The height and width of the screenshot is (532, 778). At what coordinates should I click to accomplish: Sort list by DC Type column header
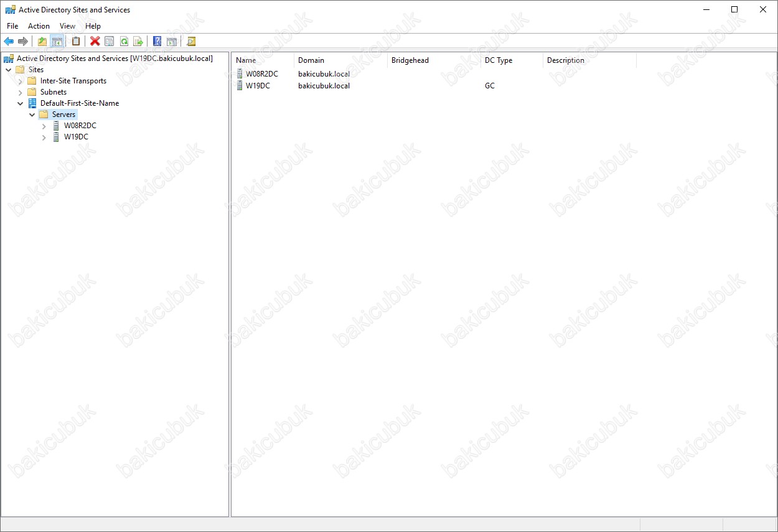tap(512, 60)
